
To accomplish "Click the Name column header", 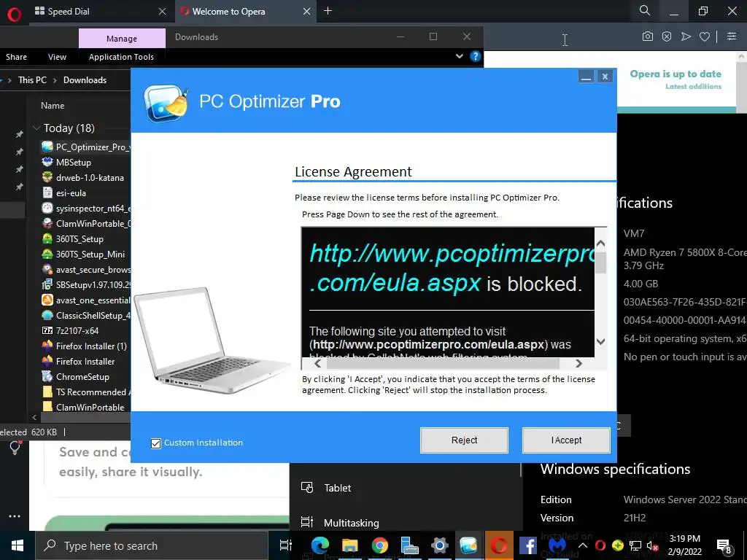I will pyautogui.click(x=53, y=106).
